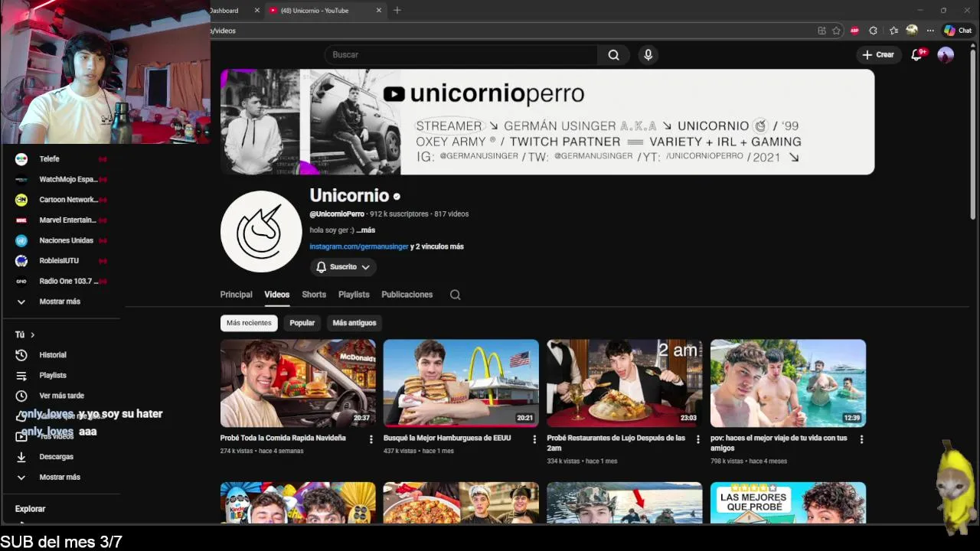Select the Más antiguos filter chip
The width and height of the screenshot is (980, 551).
[354, 323]
